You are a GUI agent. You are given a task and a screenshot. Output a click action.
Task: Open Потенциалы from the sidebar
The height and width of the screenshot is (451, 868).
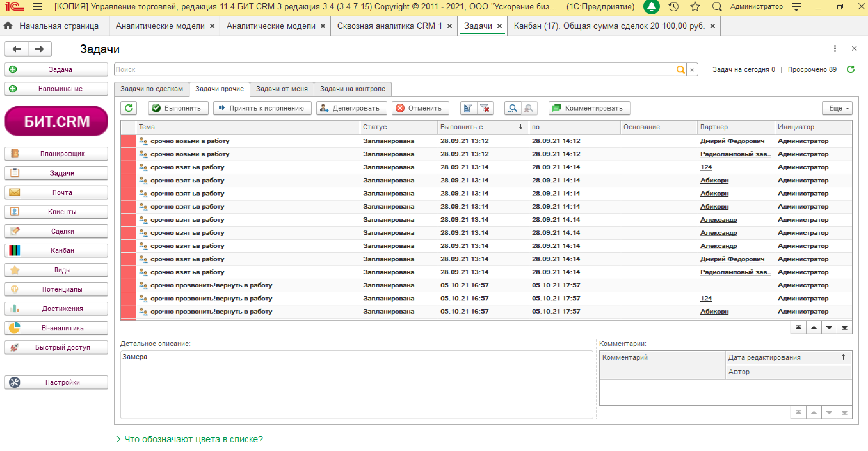[x=56, y=289]
